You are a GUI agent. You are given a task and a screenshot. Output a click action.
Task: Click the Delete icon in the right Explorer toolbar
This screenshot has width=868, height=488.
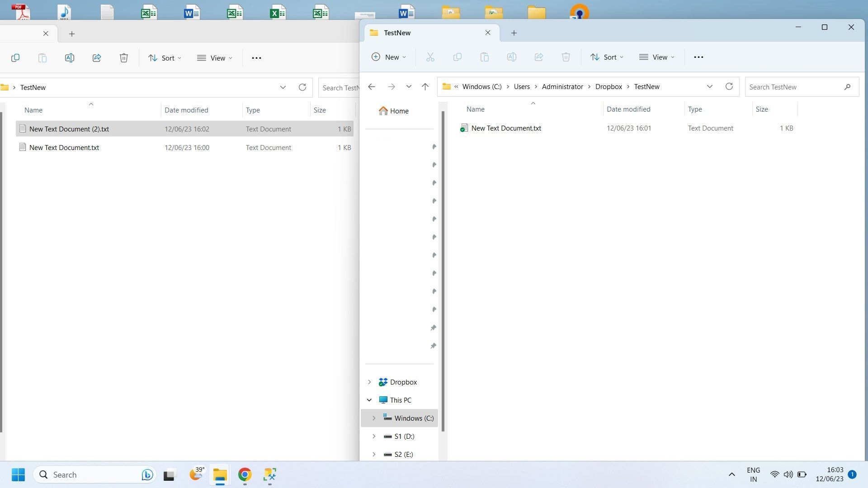566,57
